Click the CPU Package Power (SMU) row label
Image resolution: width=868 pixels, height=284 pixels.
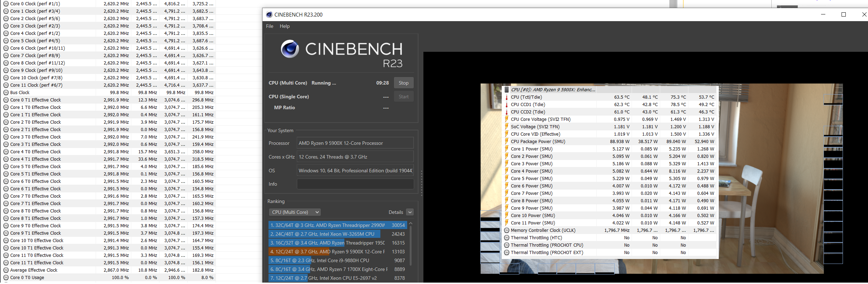click(x=538, y=141)
